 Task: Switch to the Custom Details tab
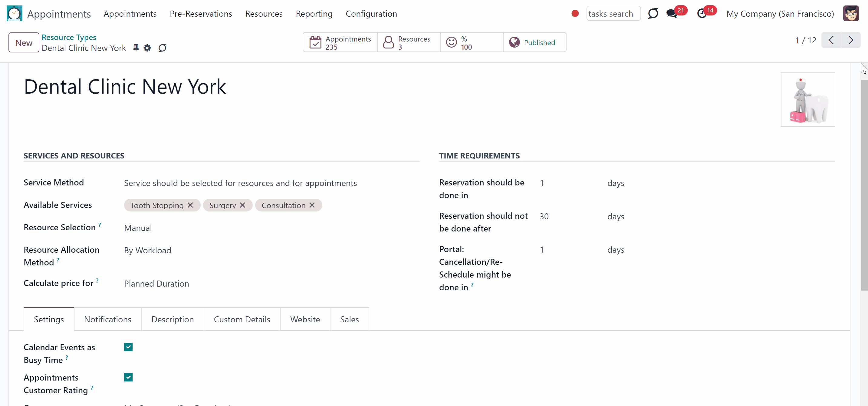(242, 319)
